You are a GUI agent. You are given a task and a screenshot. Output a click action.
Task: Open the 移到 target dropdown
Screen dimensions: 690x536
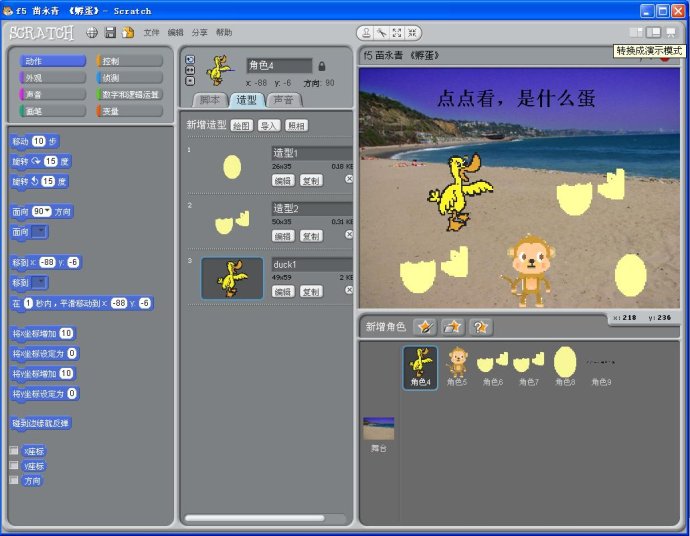[x=39, y=283]
